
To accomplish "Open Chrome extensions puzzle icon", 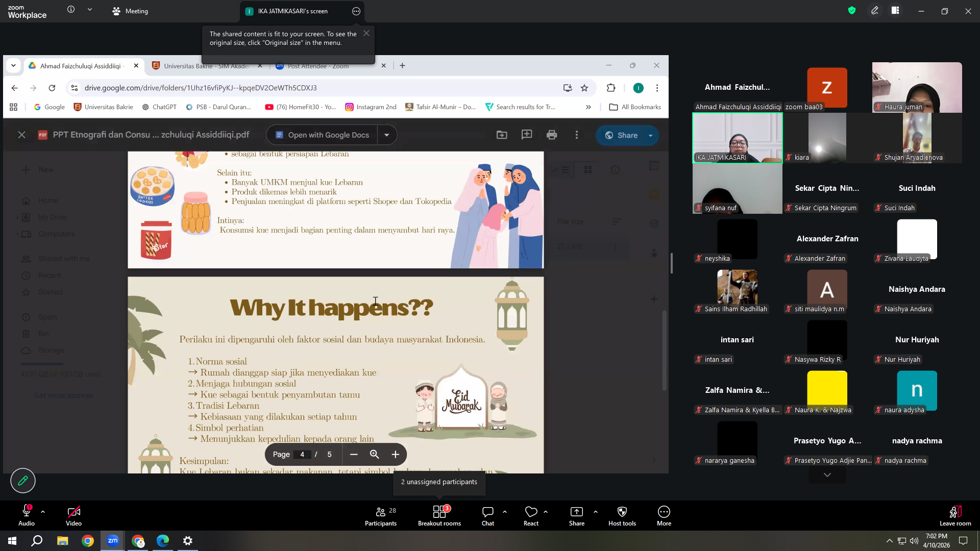I will point(611,88).
